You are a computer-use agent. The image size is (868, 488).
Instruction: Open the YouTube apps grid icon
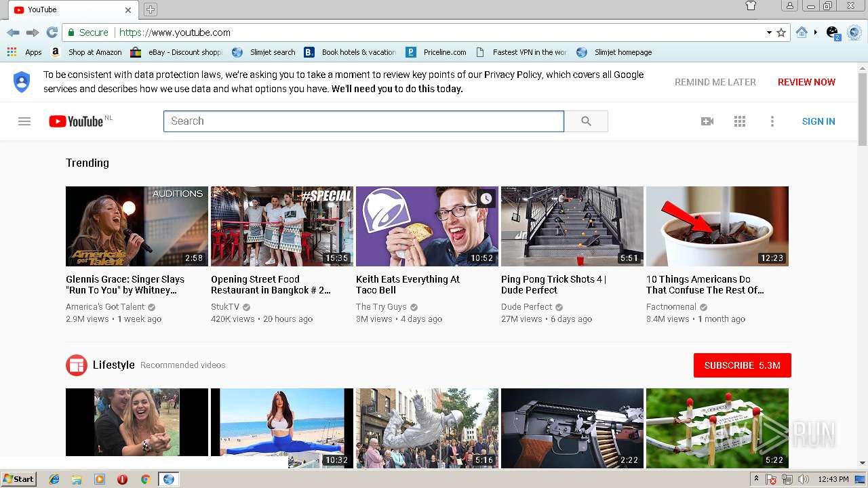tap(740, 121)
